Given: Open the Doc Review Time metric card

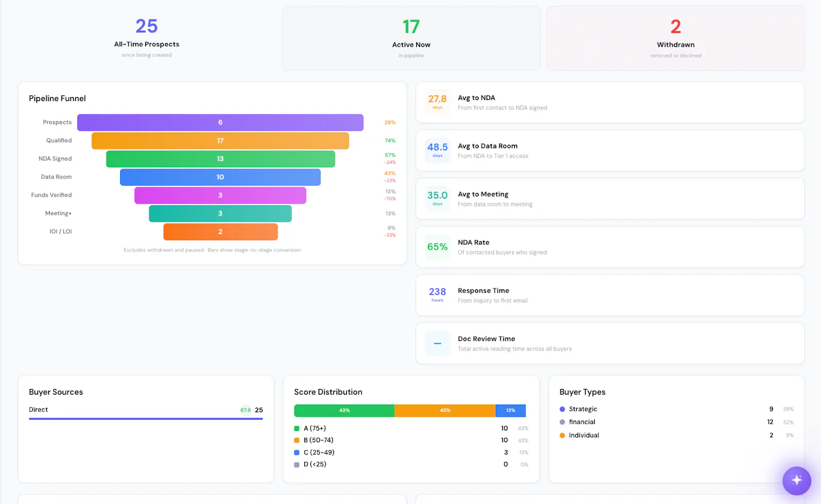Looking at the screenshot, I should point(610,344).
